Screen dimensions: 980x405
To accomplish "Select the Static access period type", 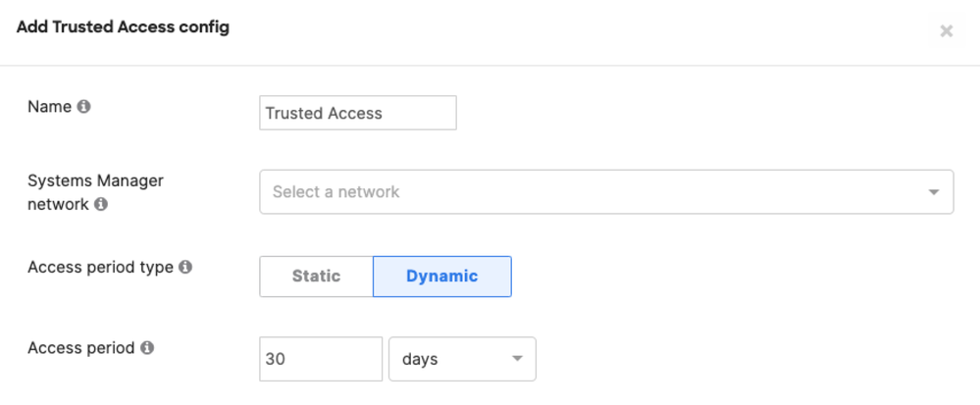I will tap(316, 277).
